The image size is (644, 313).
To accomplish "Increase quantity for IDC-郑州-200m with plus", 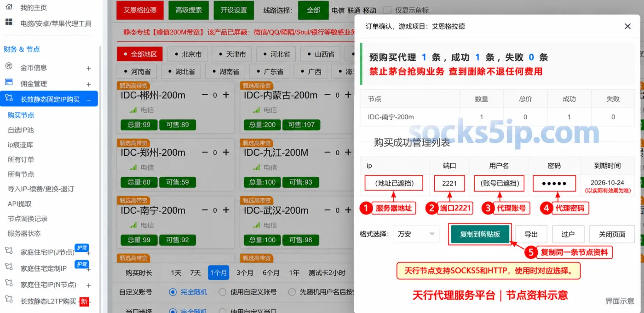I will 226,152.
